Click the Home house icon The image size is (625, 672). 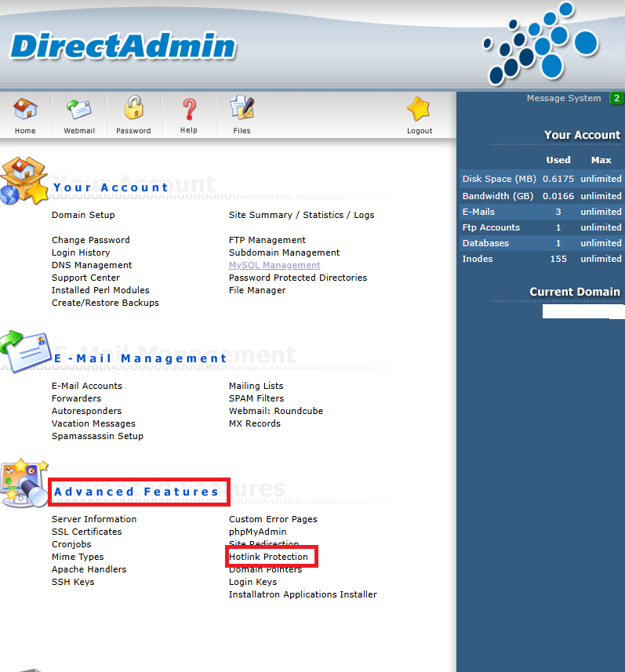25,109
